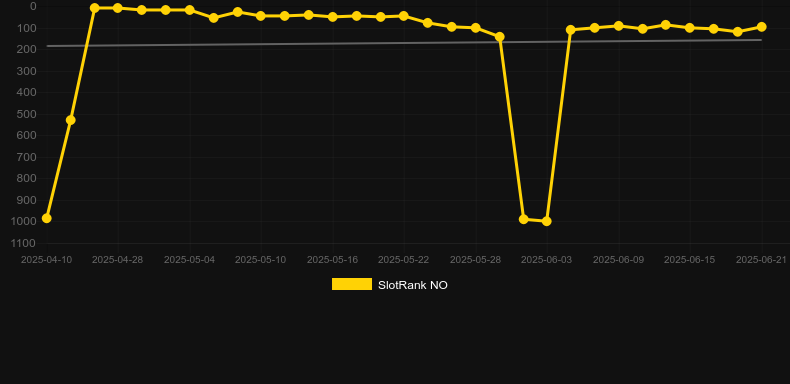Viewport: 790px width, 384px height.
Task: Click the data point above 2025-05-28
Action: 475,28
